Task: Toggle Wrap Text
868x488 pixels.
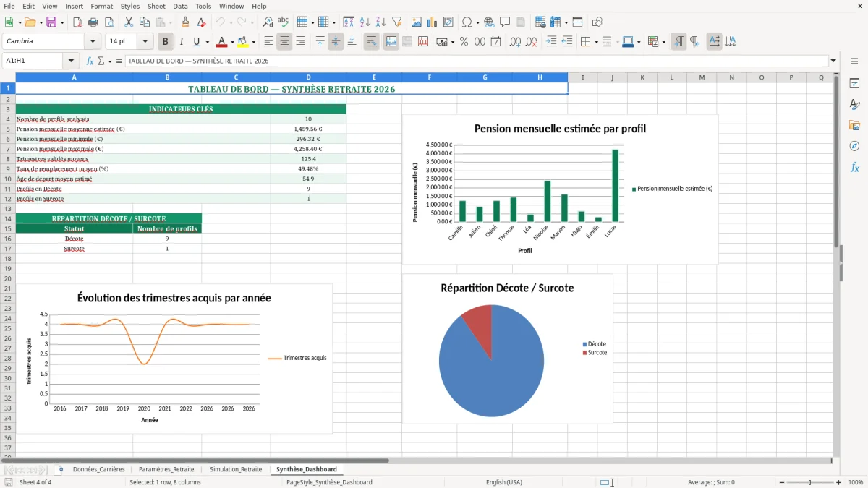Action: pos(371,42)
